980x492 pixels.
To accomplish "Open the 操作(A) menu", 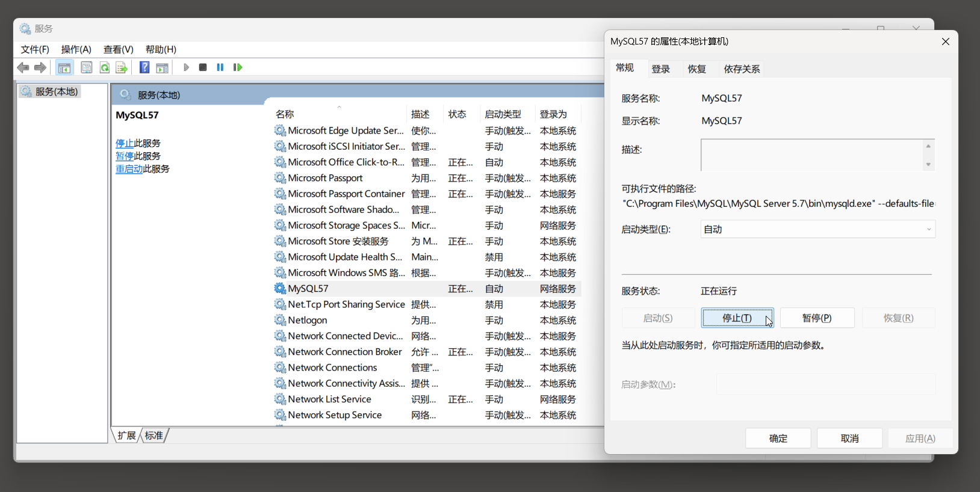I will [x=76, y=49].
